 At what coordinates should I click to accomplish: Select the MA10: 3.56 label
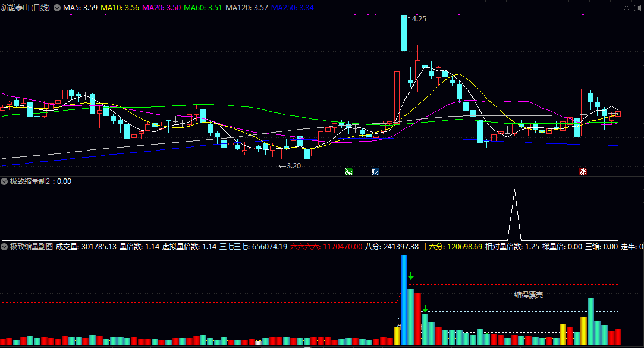click(x=120, y=8)
